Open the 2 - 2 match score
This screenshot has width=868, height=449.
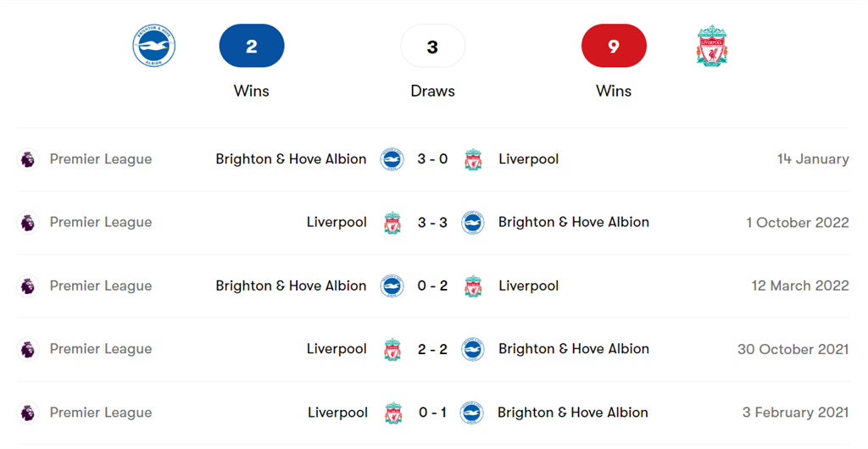click(432, 349)
